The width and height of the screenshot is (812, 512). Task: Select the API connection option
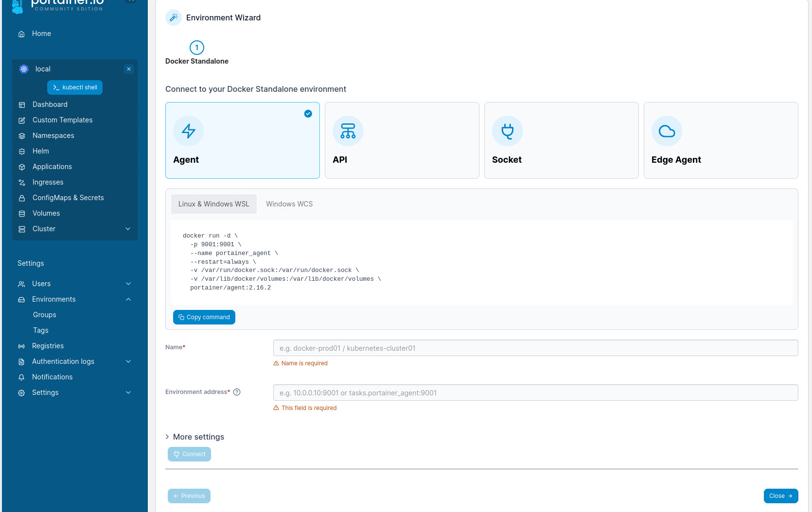click(402, 140)
